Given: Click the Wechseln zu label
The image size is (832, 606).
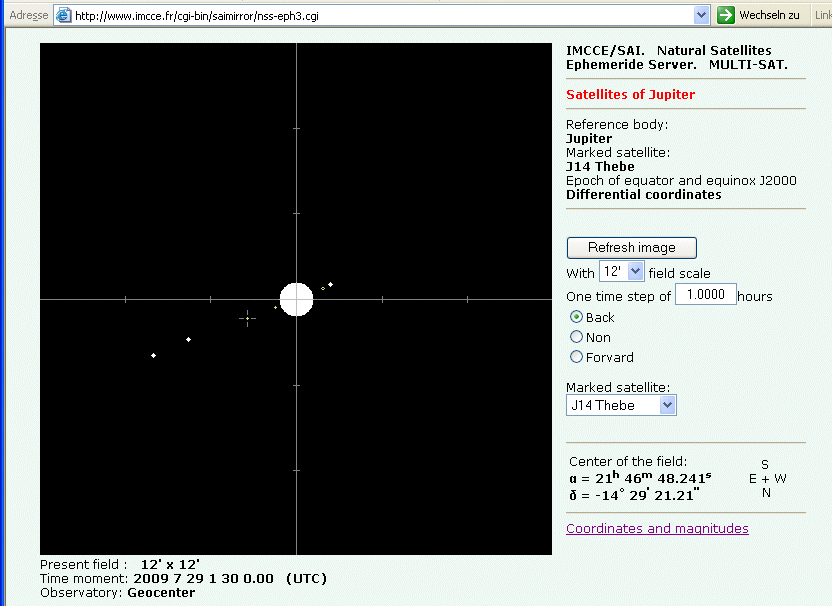Looking at the screenshot, I should click(x=768, y=15).
